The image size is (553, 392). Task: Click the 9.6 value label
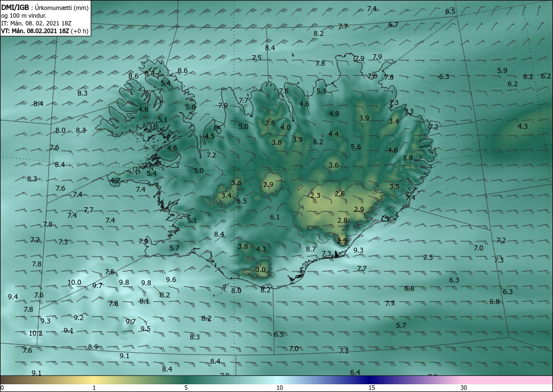tap(171, 280)
